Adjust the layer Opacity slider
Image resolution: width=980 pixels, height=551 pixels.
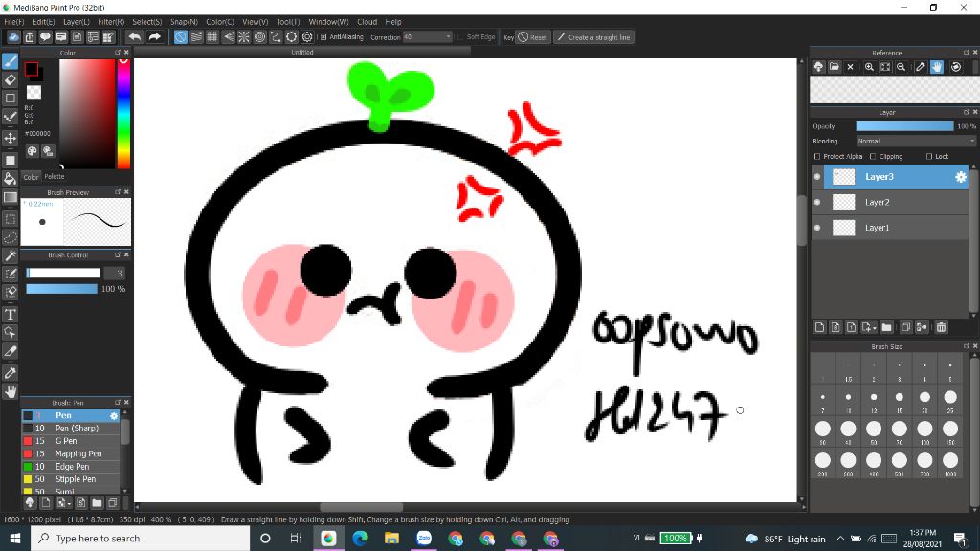(x=904, y=126)
